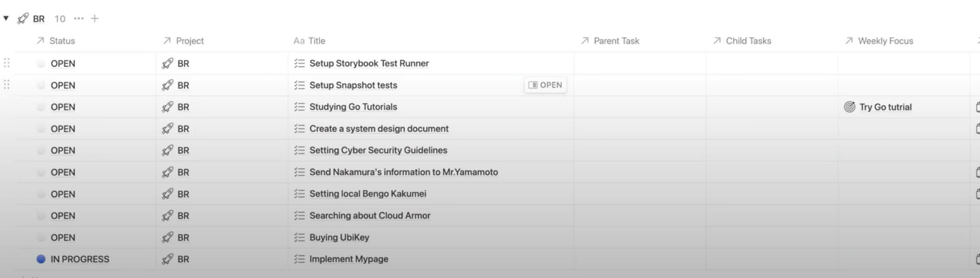
Task: Open the Project column header
Action: tap(183, 41)
